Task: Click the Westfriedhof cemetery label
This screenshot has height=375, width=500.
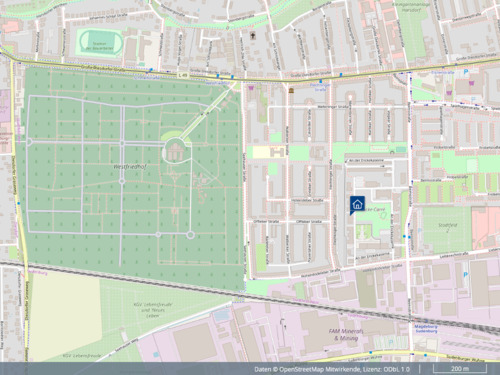Action: point(130,167)
